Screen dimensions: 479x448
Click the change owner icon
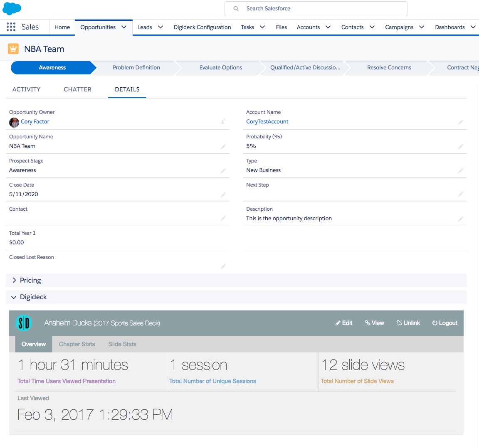coord(223,121)
